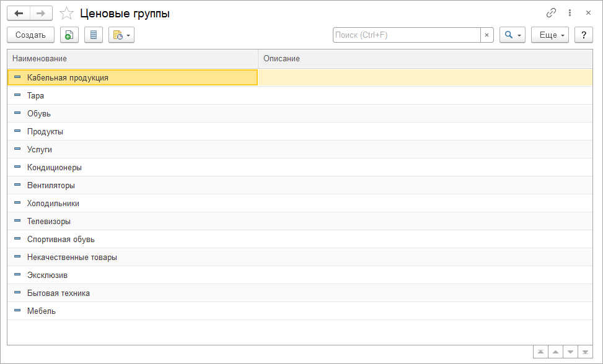The width and height of the screenshot is (603, 364).
Task: Open the three-dot window menu
Action: (x=570, y=13)
